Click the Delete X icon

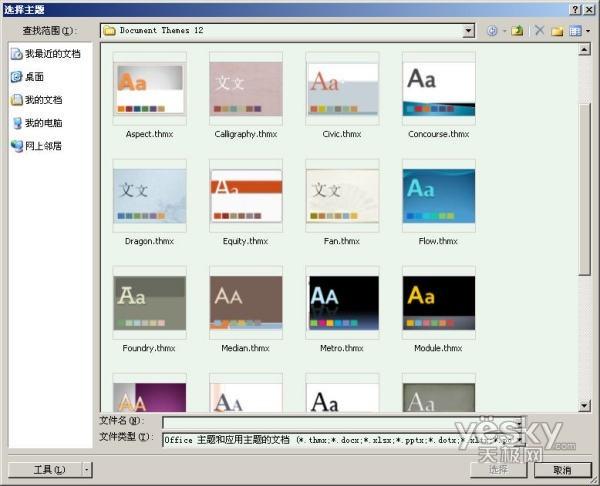tap(540, 31)
